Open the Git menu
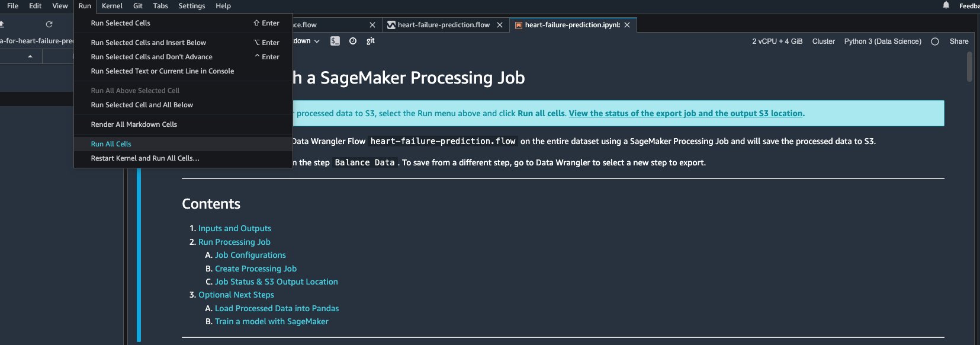 coord(138,6)
